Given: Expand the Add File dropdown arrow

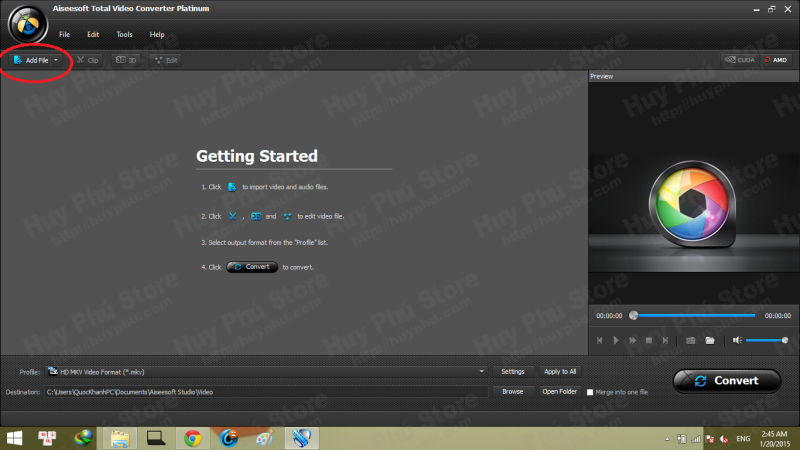Looking at the screenshot, I should coord(56,60).
